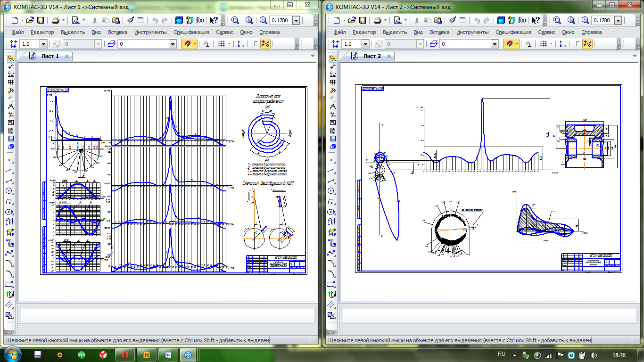Select the Rectangle tool in Лист 1 sidebar

tap(10, 284)
